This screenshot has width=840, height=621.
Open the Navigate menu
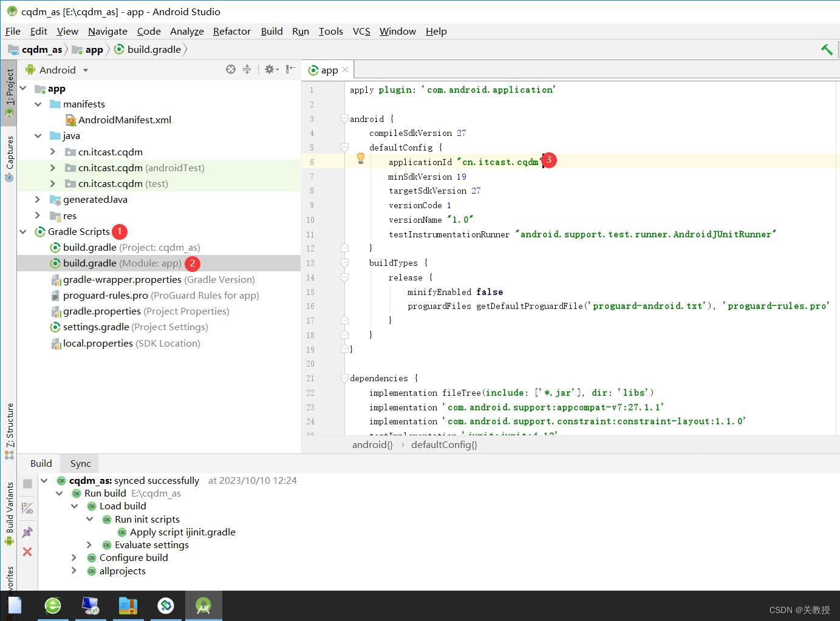pos(108,31)
